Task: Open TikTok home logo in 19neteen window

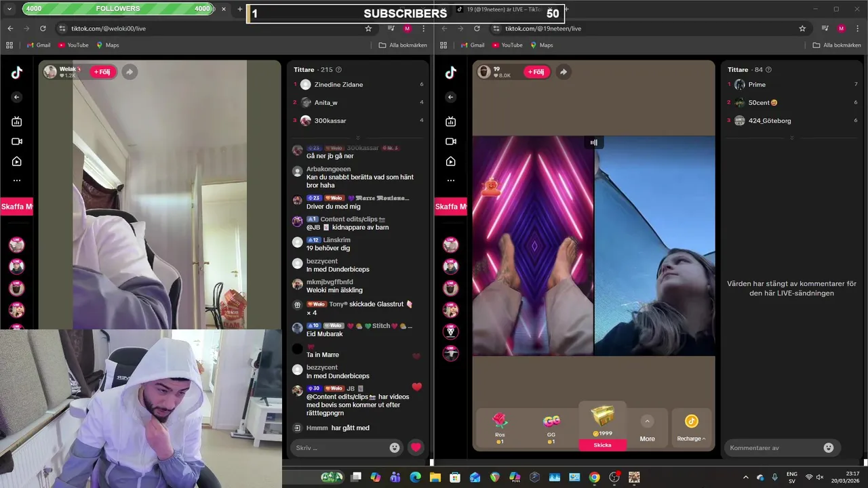Action: point(451,73)
